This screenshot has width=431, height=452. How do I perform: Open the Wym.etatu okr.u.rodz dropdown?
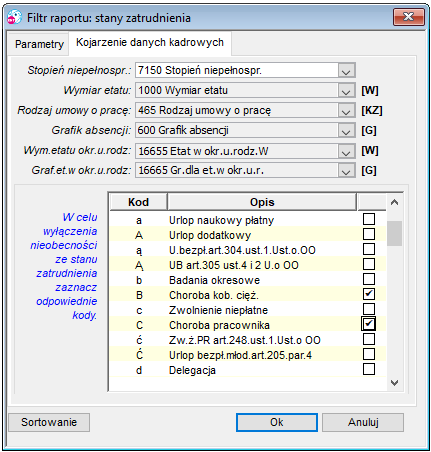(346, 151)
